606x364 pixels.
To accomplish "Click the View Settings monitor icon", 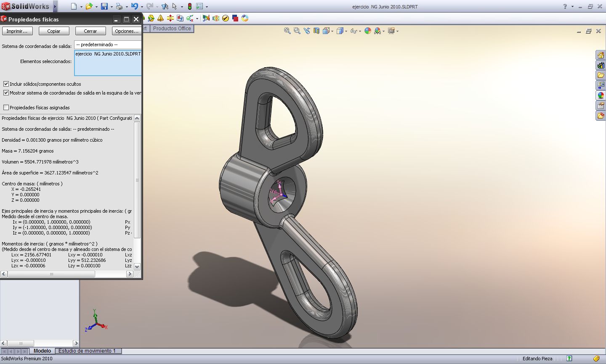I will pos(391,31).
